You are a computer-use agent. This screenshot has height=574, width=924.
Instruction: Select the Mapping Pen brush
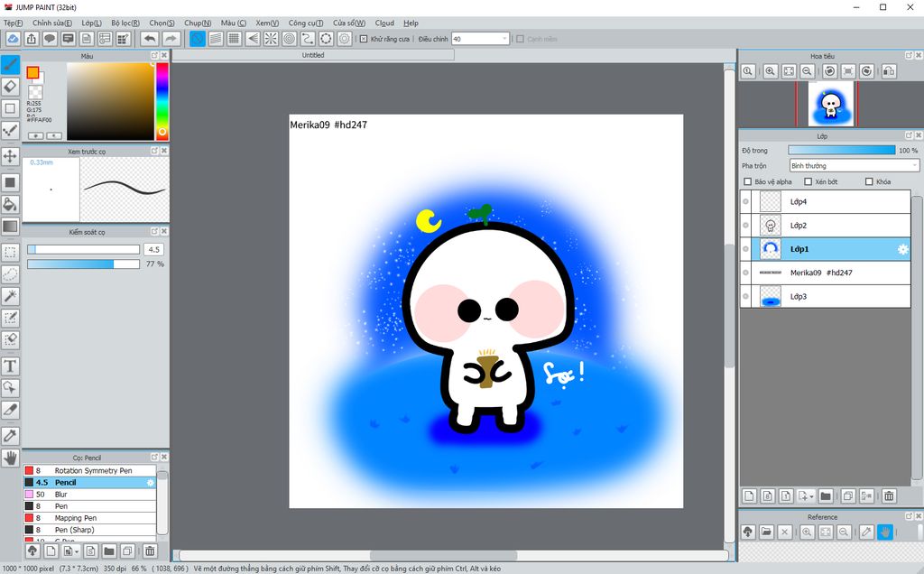[89, 517]
